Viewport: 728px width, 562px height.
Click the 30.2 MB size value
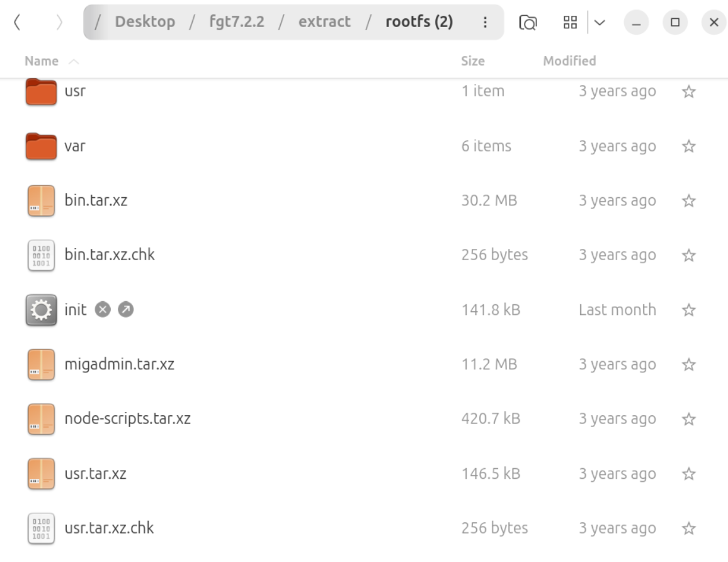(x=489, y=200)
